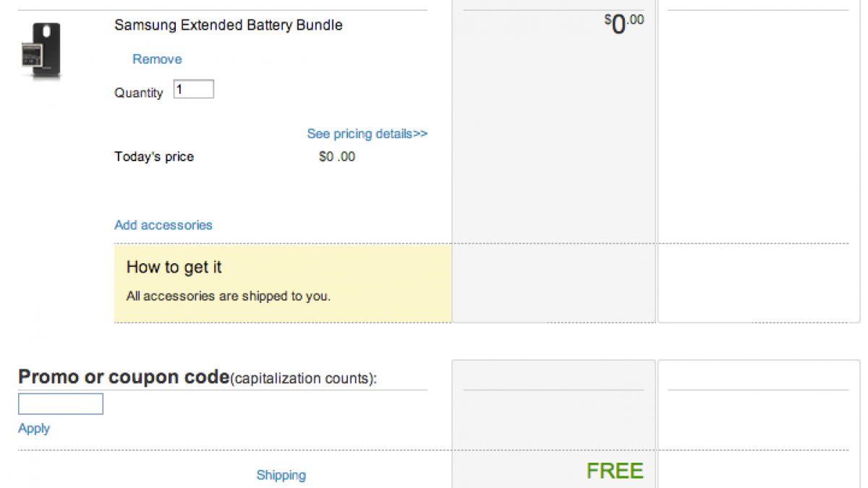
Task: Click the large $0.00 price total
Action: click(x=624, y=25)
